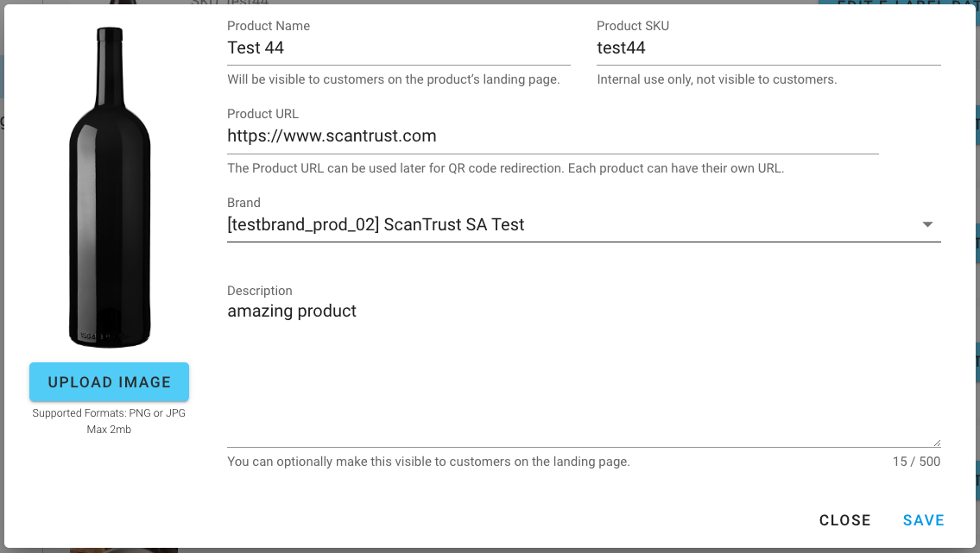This screenshot has width=980, height=553.
Task: Click the Description field label
Action: [x=259, y=290]
